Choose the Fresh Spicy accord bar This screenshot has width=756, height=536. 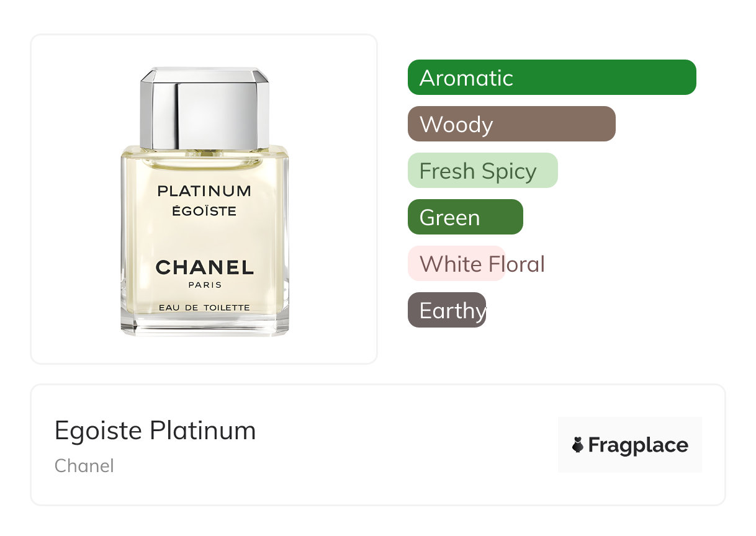tap(483, 171)
